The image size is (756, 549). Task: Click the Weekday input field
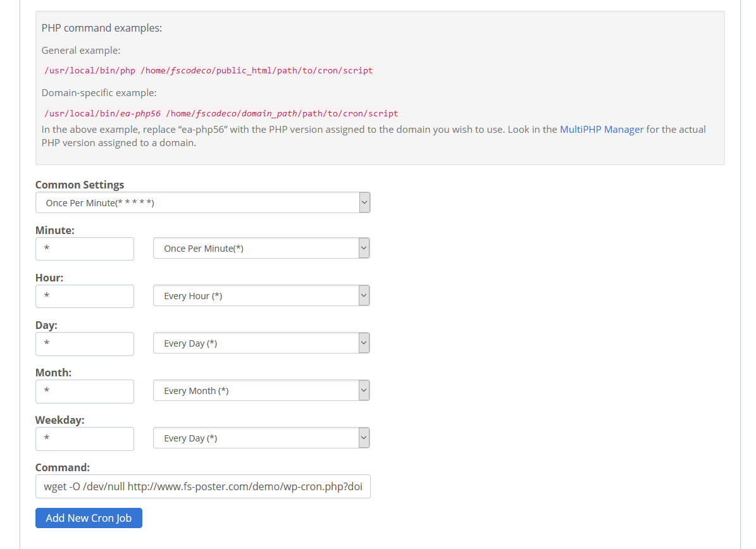click(84, 438)
